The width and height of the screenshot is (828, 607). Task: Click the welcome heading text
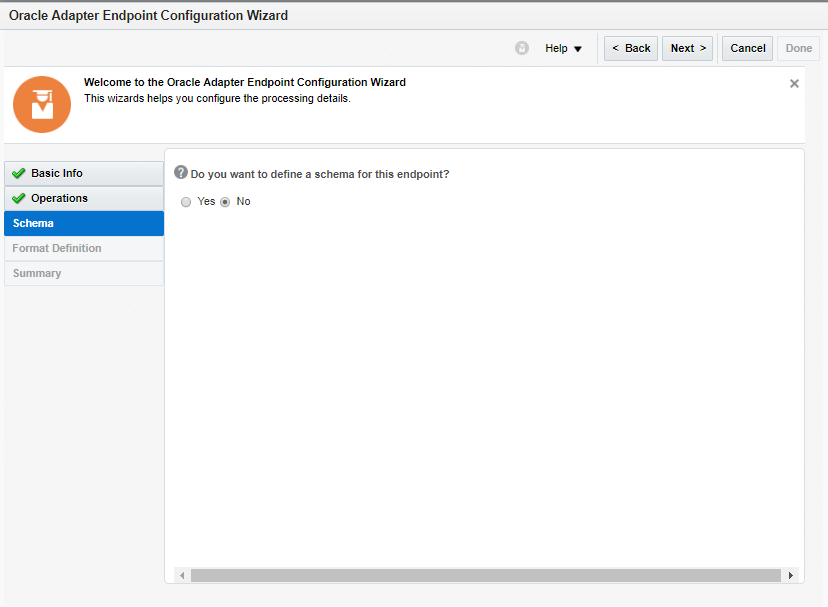pos(244,82)
